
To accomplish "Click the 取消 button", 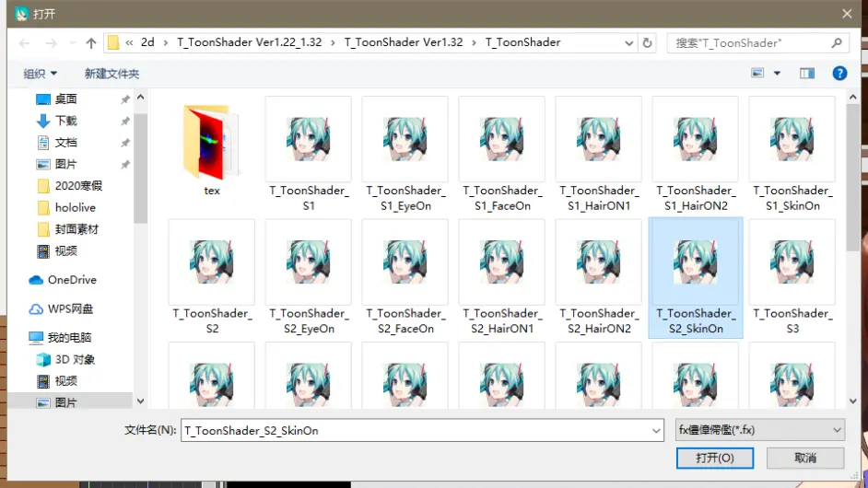I will point(805,459).
